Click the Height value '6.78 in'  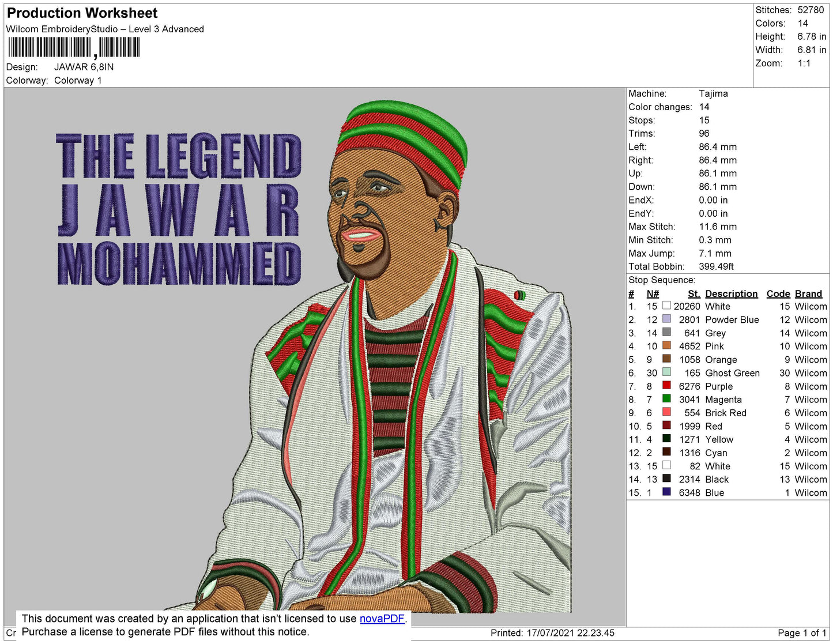(812, 36)
